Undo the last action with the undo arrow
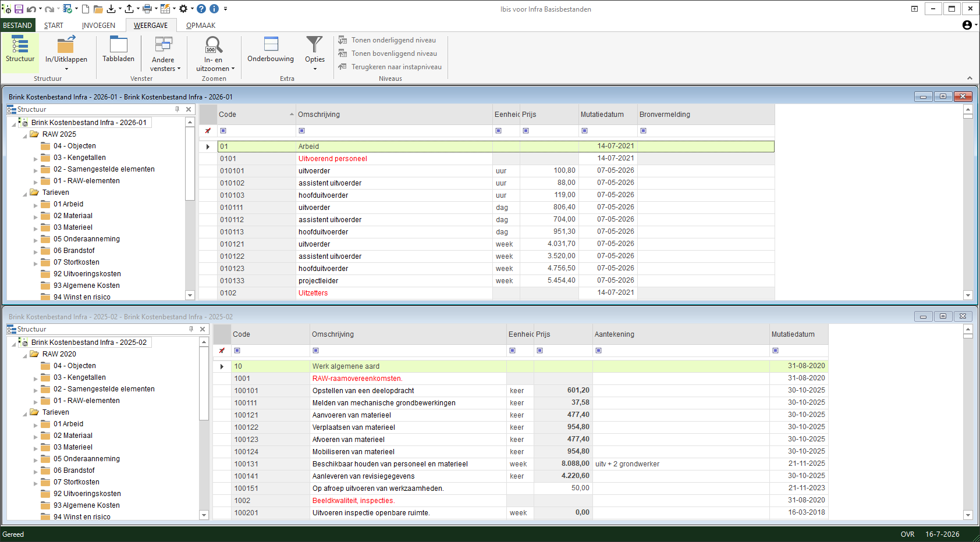Screen dimensions: 980x542 pos(31,9)
